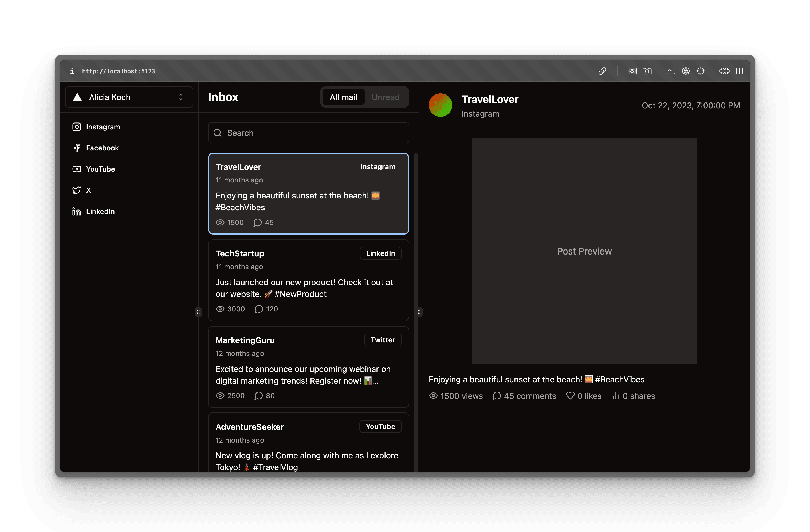Switch to the Unread tab
810x532 pixels.
(385, 97)
